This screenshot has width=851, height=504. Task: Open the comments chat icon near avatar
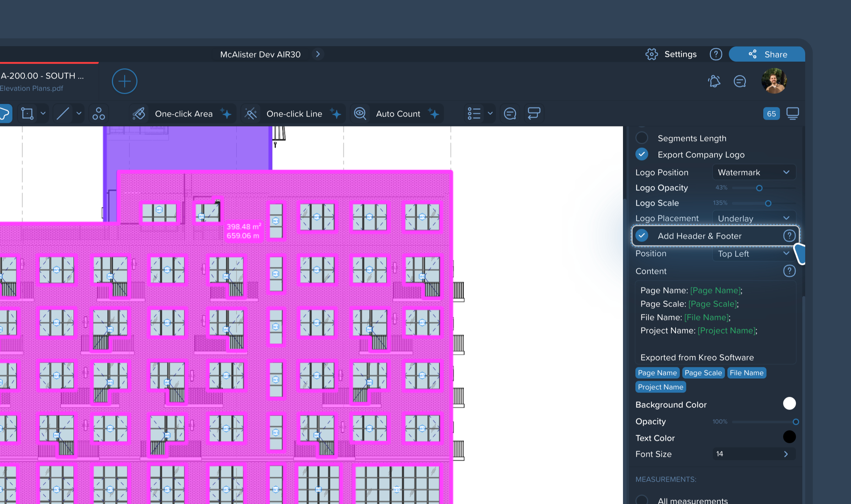click(x=739, y=81)
